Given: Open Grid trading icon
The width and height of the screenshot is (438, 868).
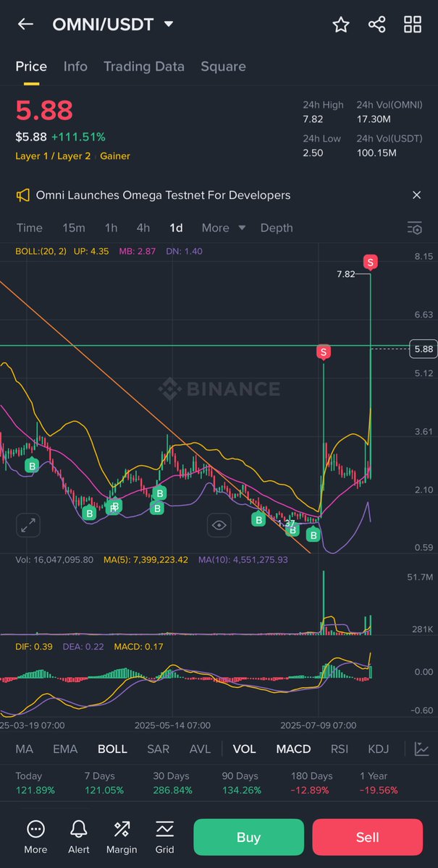Looking at the screenshot, I should (x=165, y=837).
